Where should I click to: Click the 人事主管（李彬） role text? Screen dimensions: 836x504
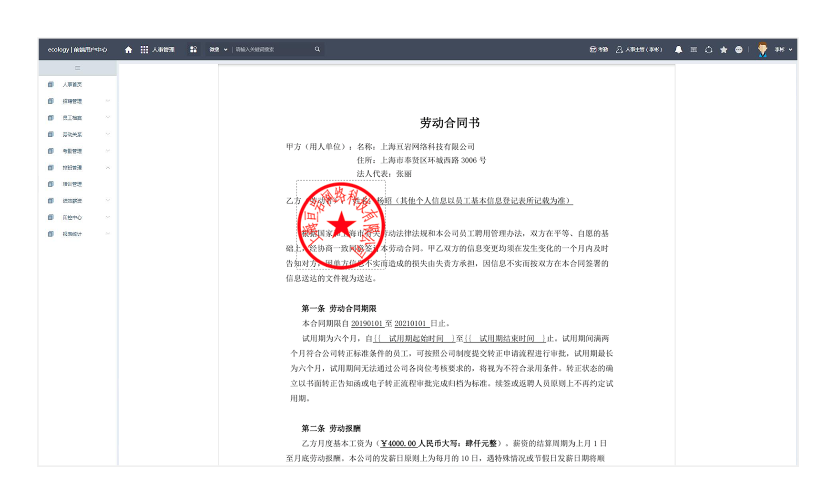[x=643, y=50]
